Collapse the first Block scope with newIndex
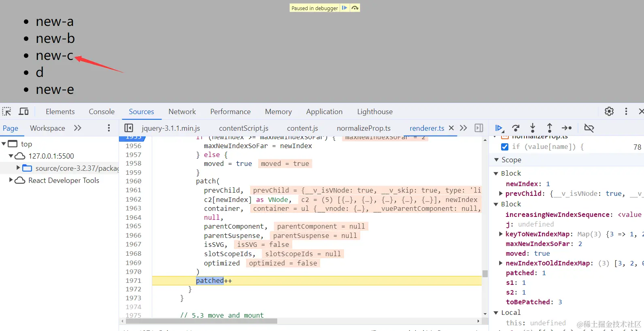This screenshot has width=644, height=331. (495, 173)
